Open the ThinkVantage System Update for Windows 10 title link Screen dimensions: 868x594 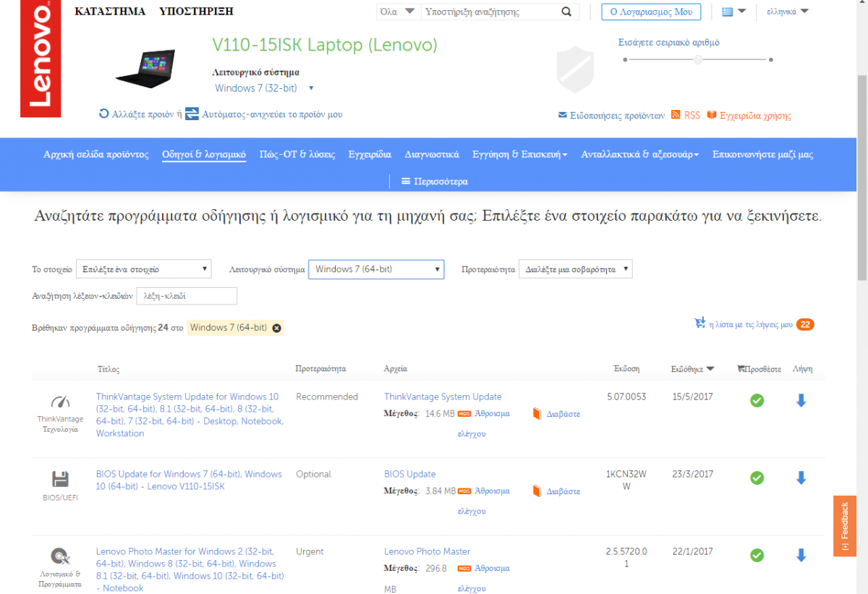click(190, 415)
